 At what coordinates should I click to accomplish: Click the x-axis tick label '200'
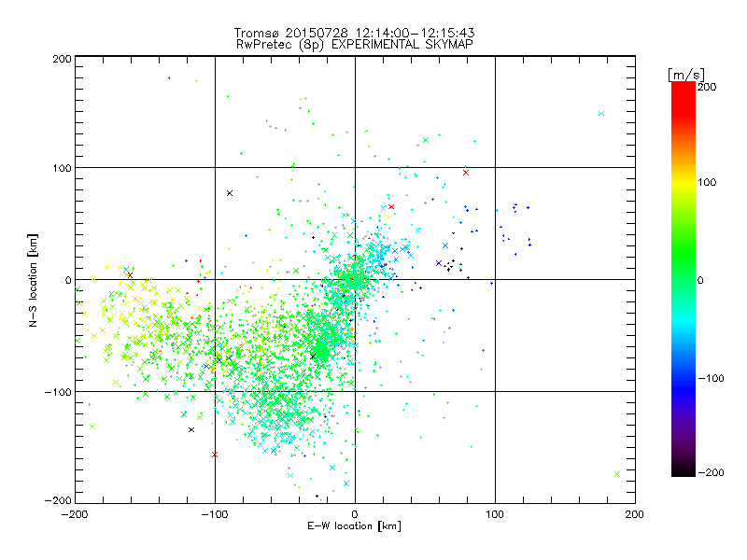(635, 514)
